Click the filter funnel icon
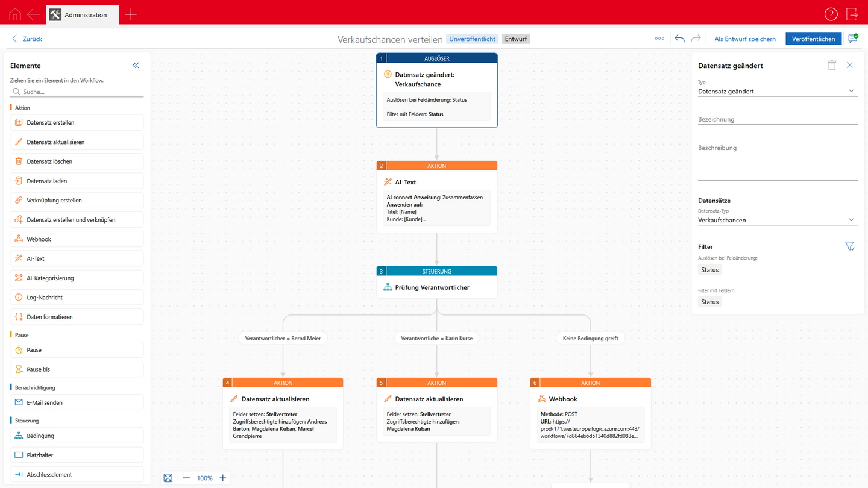This screenshot has width=868, height=488. click(x=850, y=246)
